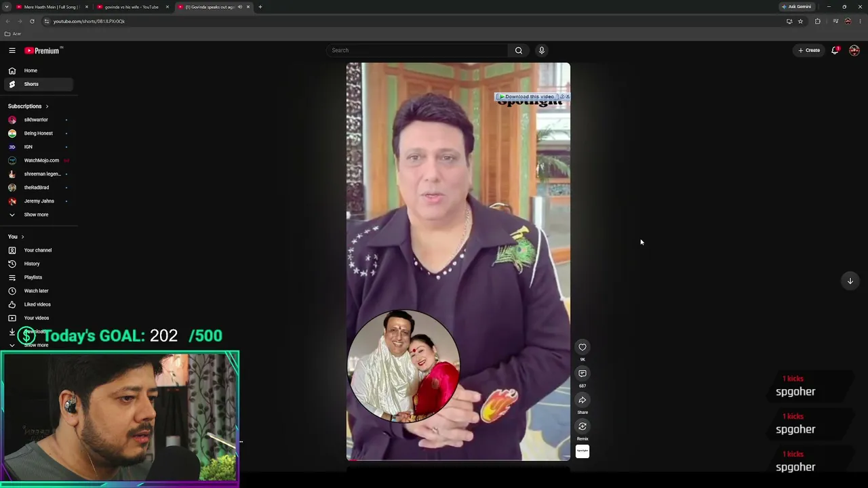Open the shreeman legend subscription
Screen dimensions: 868x488
click(x=39, y=174)
